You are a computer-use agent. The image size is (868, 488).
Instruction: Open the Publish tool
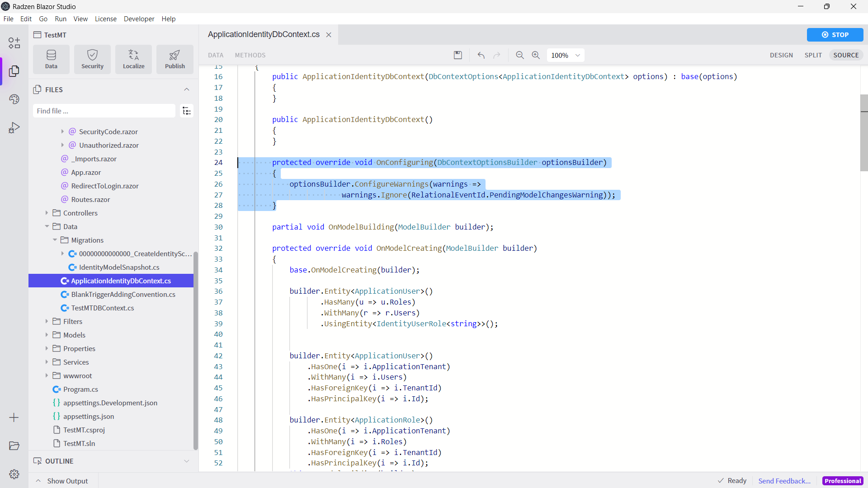(x=175, y=59)
